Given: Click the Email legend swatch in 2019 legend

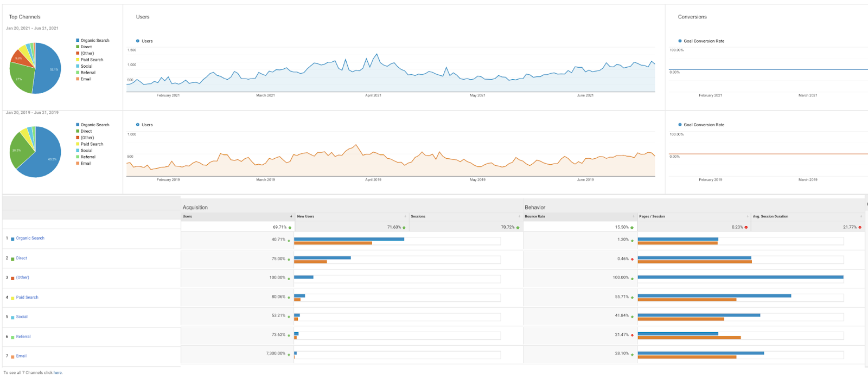Looking at the screenshot, I should point(78,164).
